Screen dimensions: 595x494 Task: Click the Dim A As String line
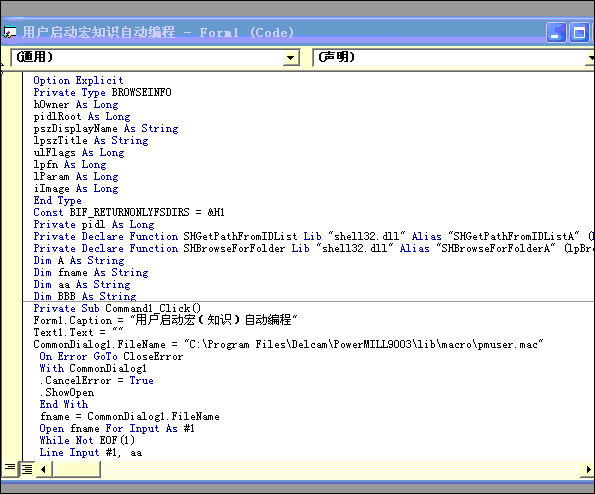pos(79,261)
